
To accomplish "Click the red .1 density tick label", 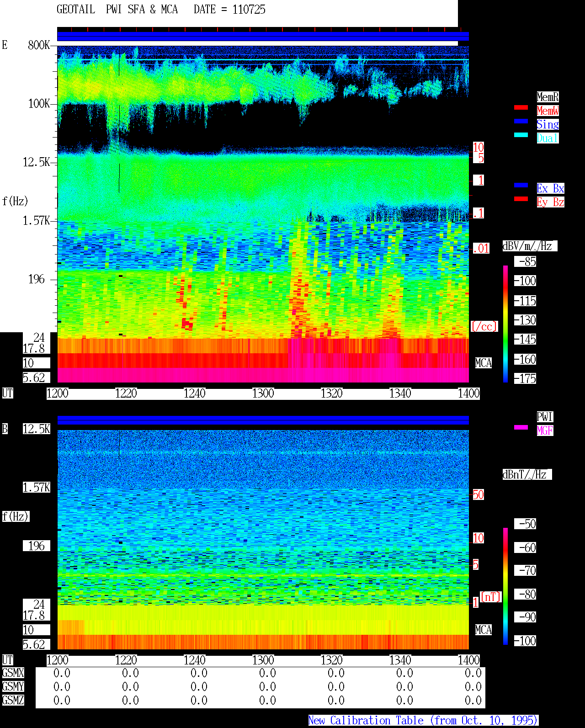I will click(479, 213).
